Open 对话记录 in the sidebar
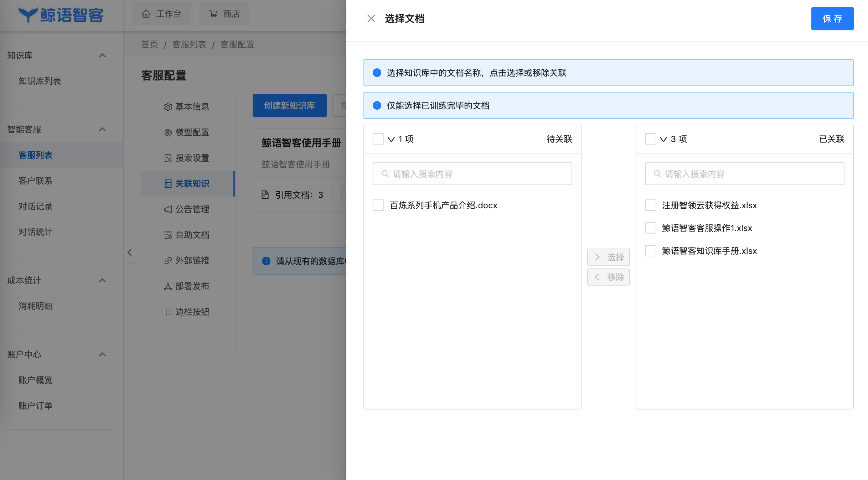The width and height of the screenshot is (868, 480). coord(36,207)
